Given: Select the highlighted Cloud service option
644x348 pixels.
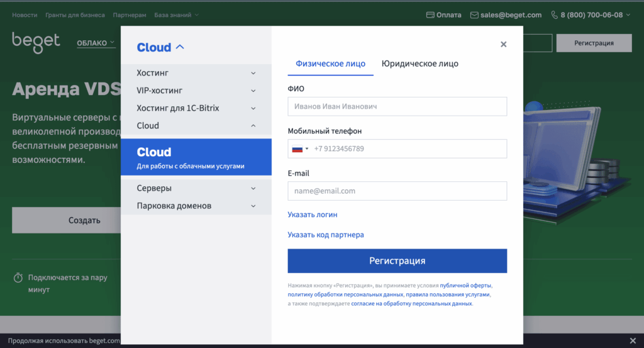Looking at the screenshot, I should click(196, 157).
